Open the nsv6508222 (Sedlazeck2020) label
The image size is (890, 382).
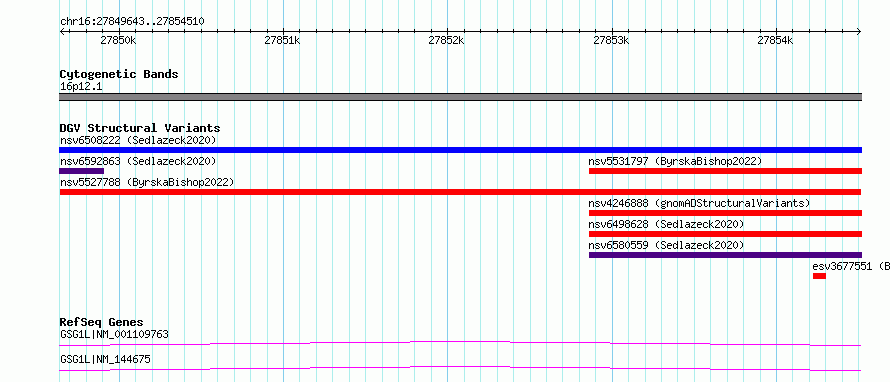(138, 140)
